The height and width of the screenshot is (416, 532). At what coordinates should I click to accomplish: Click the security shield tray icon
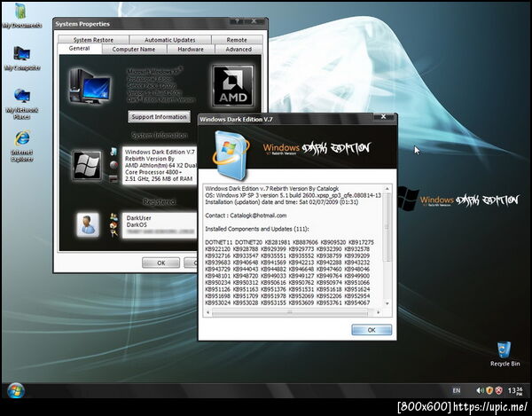(489, 390)
